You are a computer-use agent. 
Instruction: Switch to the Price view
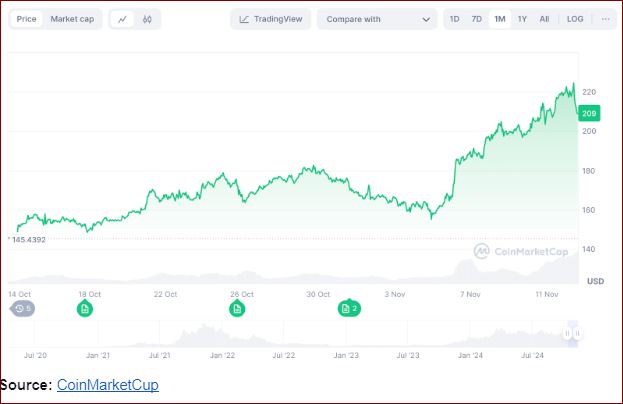pos(27,19)
